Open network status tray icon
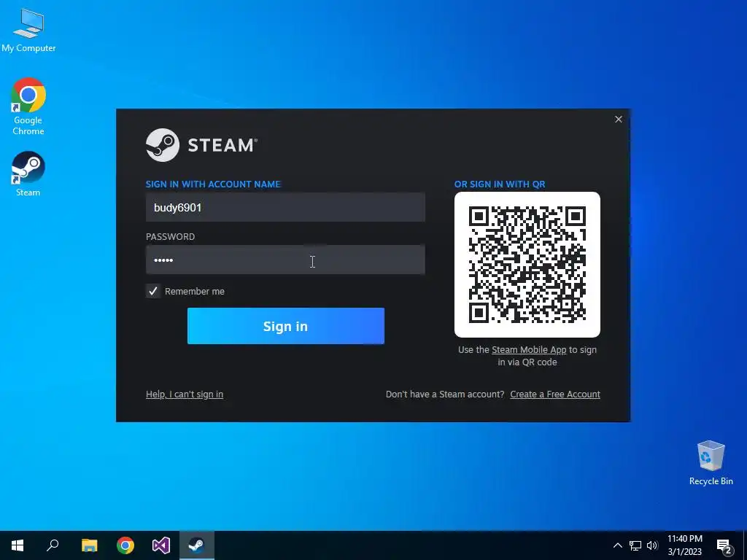Viewport: 747px width, 560px height. coord(635,545)
